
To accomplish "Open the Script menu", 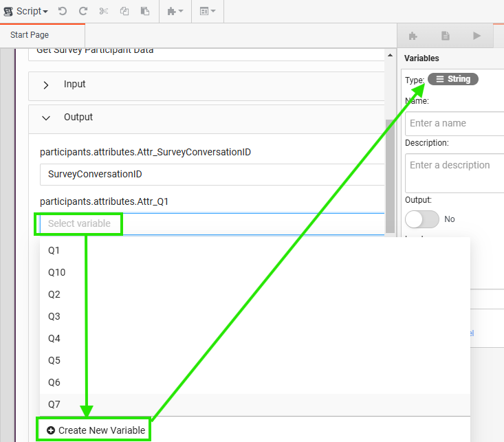I will coord(25,11).
